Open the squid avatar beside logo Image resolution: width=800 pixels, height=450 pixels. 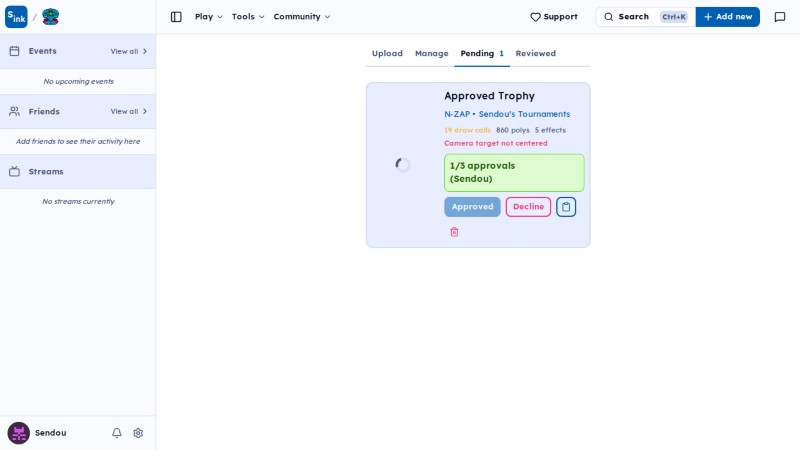pos(51,17)
